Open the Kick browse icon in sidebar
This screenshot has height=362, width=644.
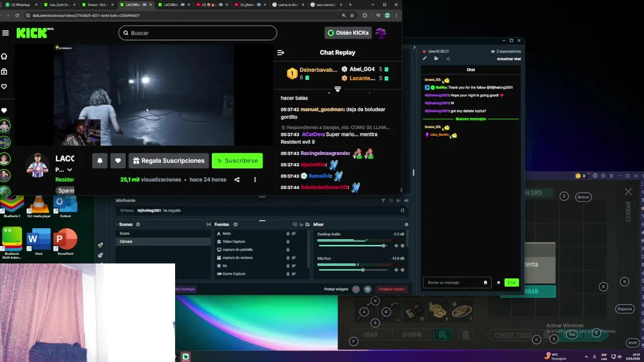pyautogui.click(x=4, y=71)
